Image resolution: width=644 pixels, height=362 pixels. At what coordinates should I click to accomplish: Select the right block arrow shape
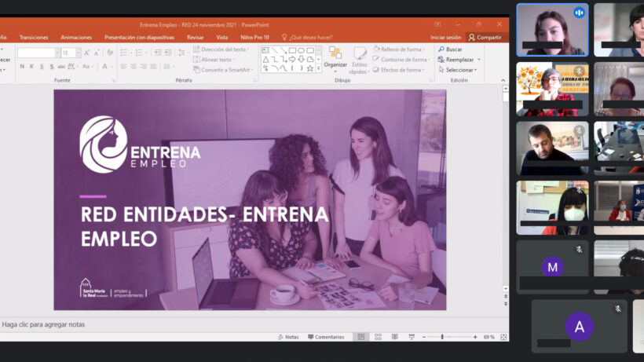pos(292,59)
